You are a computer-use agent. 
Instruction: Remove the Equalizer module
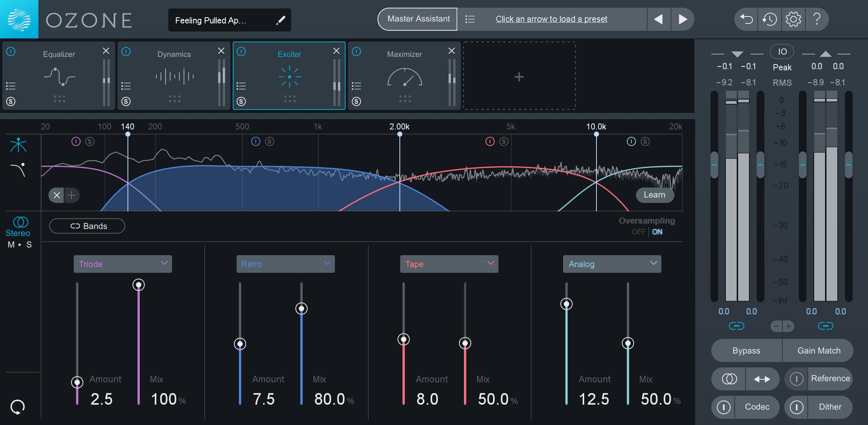(106, 51)
